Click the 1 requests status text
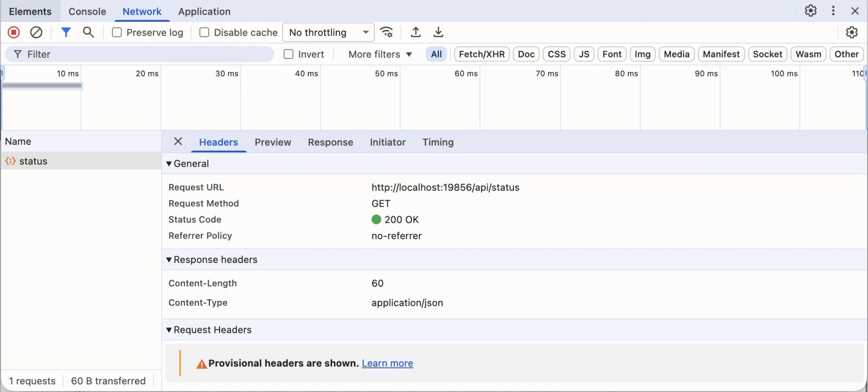 32,381
